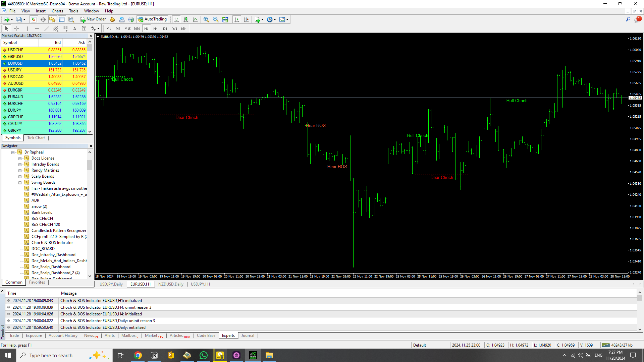
Task: Toggle Auto Scroll on the chart
Action: tap(237, 19)
